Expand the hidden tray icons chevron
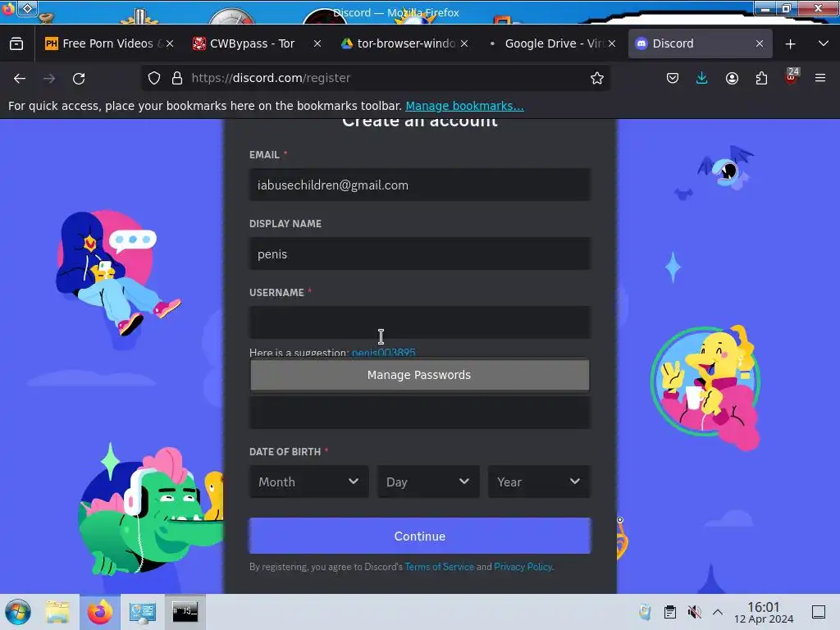 (718, 612)
